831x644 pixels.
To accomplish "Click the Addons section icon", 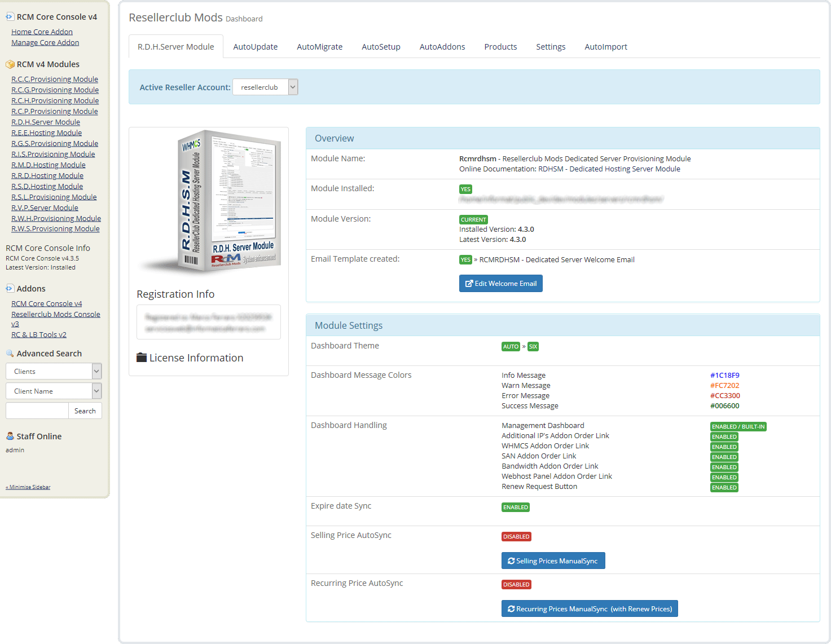I will [10, 289].
